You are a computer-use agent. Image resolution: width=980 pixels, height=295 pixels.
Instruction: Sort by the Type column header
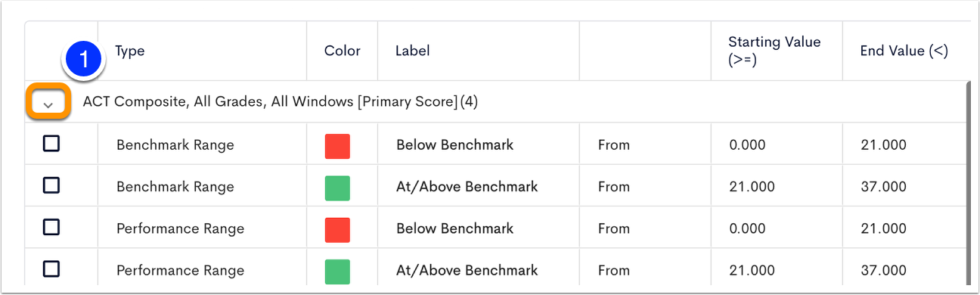[130, 51]
